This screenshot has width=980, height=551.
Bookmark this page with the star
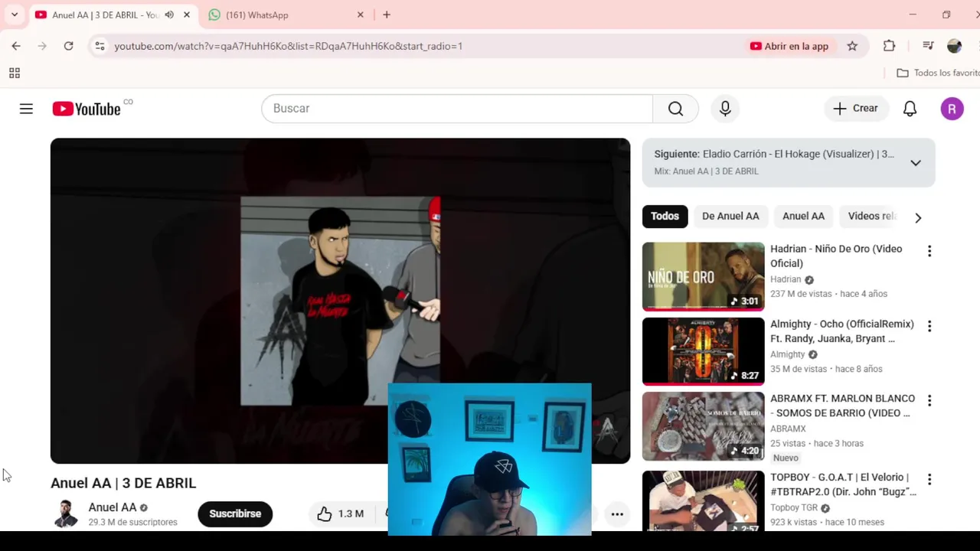[852, 46]
